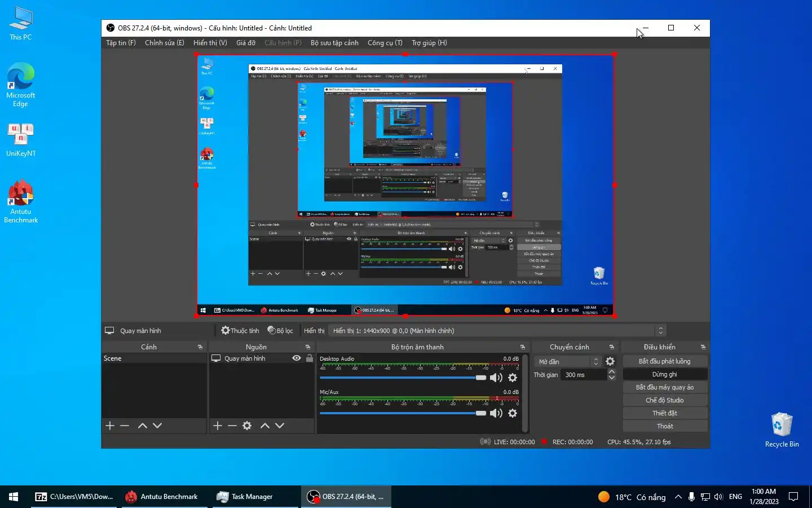This screenshot has width=812, height=508.
Task: Move source down arrow in Nguồn panel
Action: pos(280,426)
